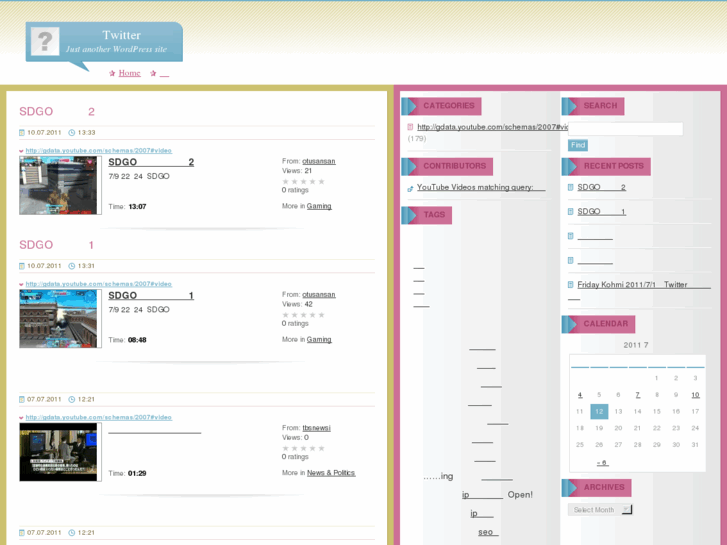Open recent post SDGO 1
Viewport: 727px width, 545px height.
pyautogui.click(x=601, y=212)
